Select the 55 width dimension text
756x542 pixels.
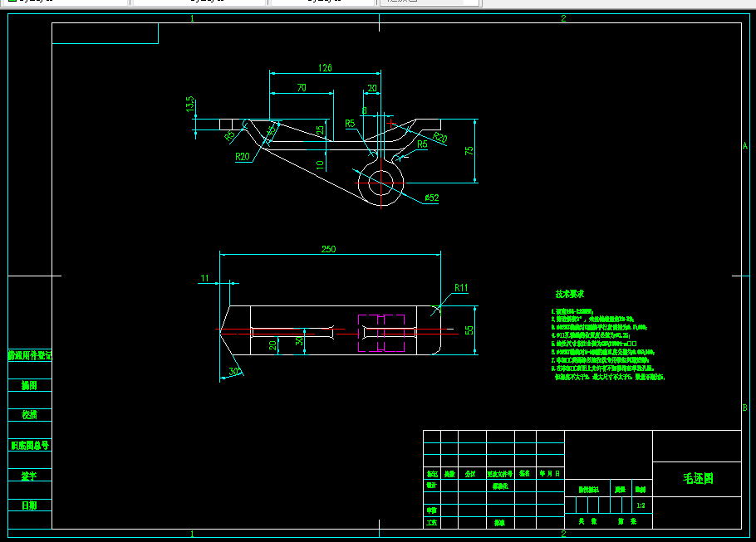tap(469, 330)
